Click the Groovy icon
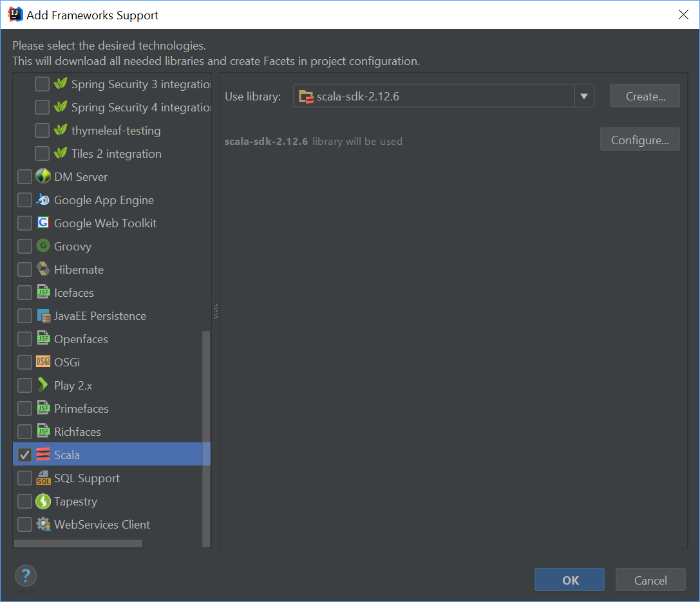700x602 pixels. (43, 245)
